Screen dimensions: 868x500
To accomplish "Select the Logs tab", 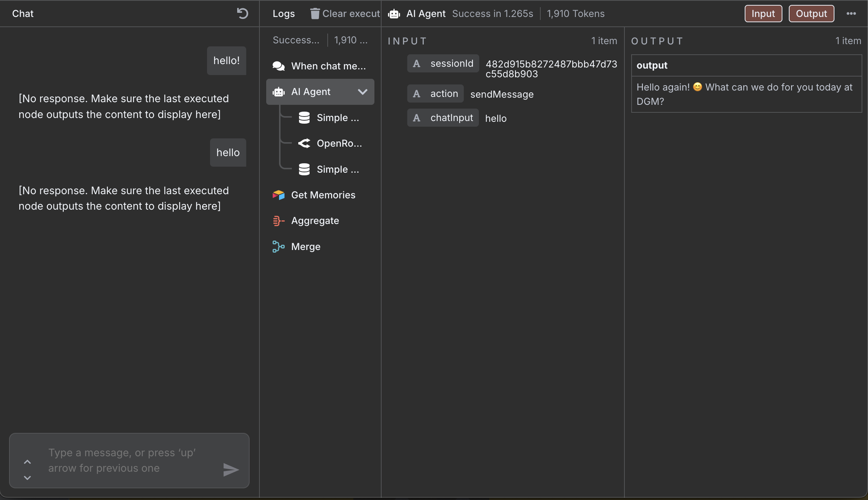I will pos(284,14).
